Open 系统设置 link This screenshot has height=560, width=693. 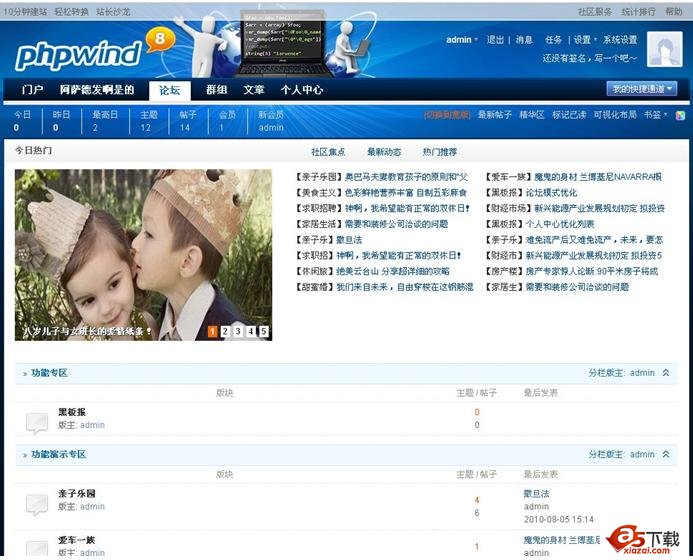620,40
